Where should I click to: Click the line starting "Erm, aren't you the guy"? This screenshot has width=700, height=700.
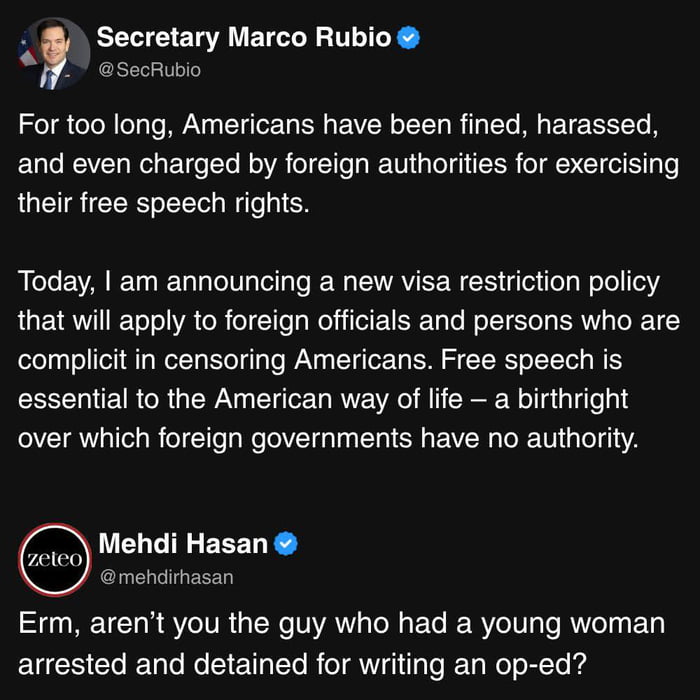(341, 624)
